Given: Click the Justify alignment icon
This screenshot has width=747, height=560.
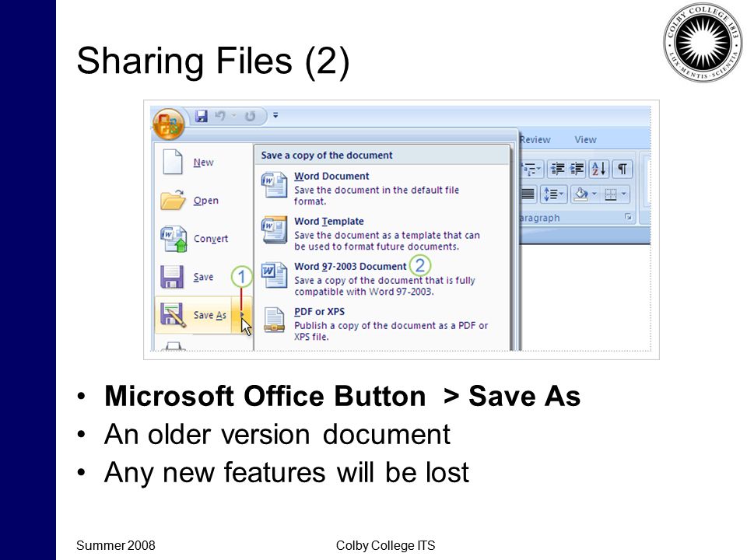Looking at the screenshot, I should click(528, 194).
